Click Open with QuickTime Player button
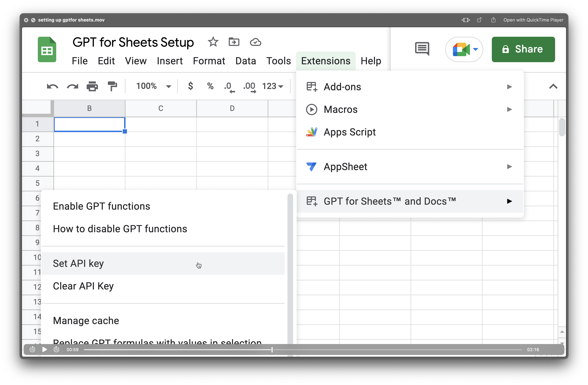This screenshot has width=588, height=385. (533, 20)
